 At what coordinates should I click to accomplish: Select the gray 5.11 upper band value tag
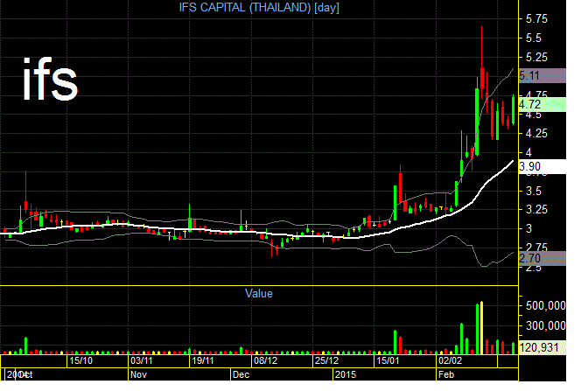(x=542, y=76)
